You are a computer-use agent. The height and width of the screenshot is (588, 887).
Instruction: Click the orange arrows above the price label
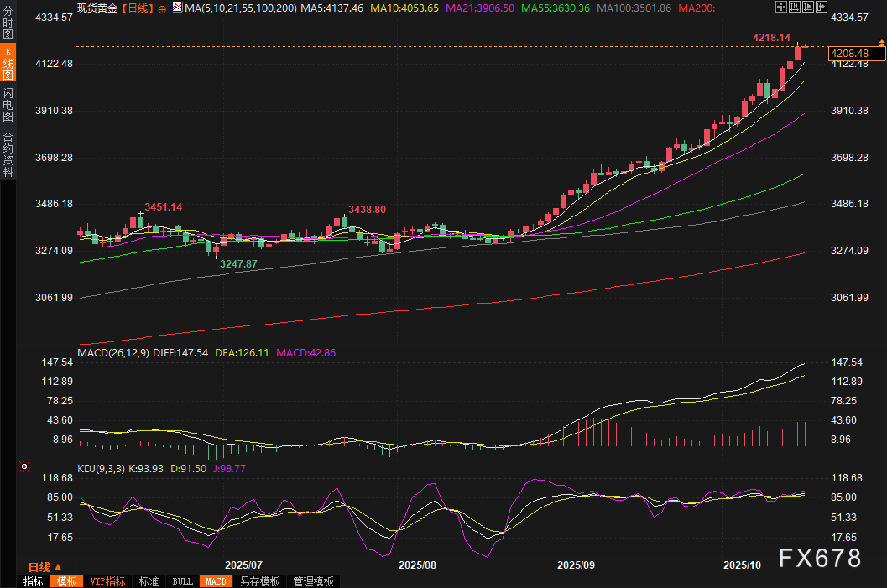881,42
